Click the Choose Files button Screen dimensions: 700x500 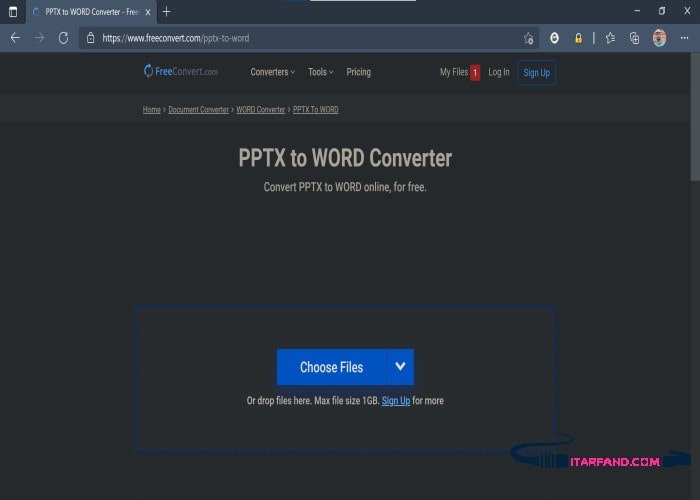331,367
